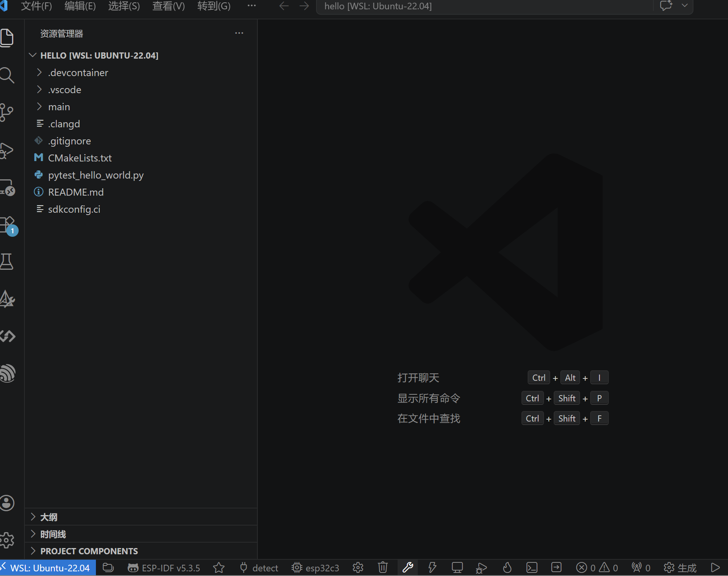Open pytest_hello_world.py file

pos(141,175)
